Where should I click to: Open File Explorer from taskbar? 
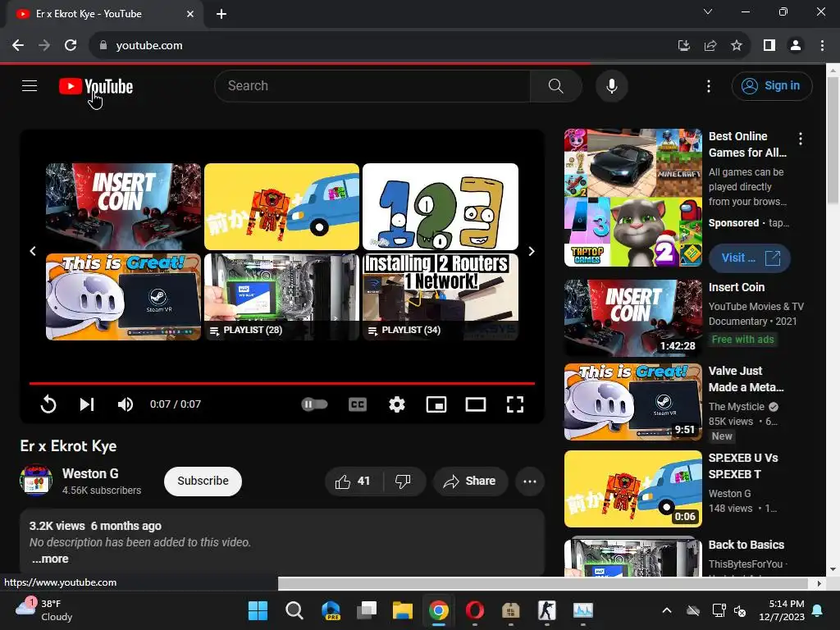(402, 610)
